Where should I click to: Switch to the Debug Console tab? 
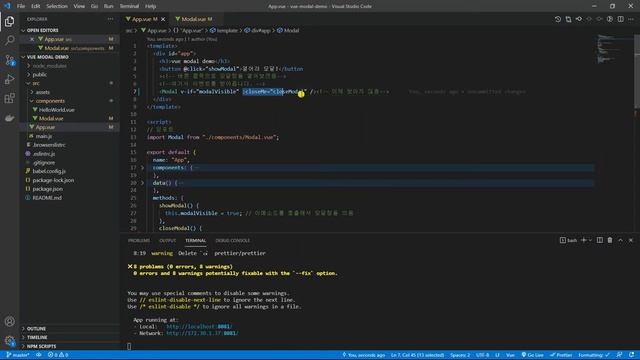233,240
